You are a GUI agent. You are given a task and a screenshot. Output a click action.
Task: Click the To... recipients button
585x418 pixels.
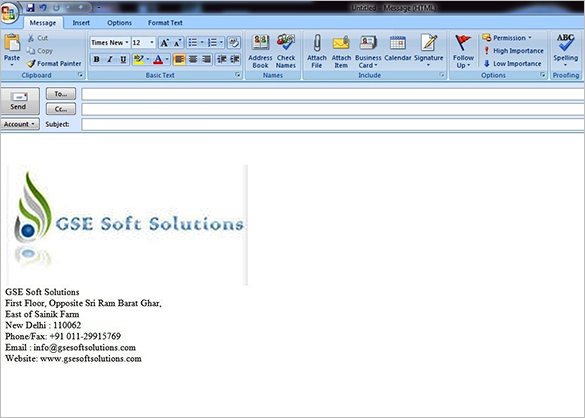(61, 94)
